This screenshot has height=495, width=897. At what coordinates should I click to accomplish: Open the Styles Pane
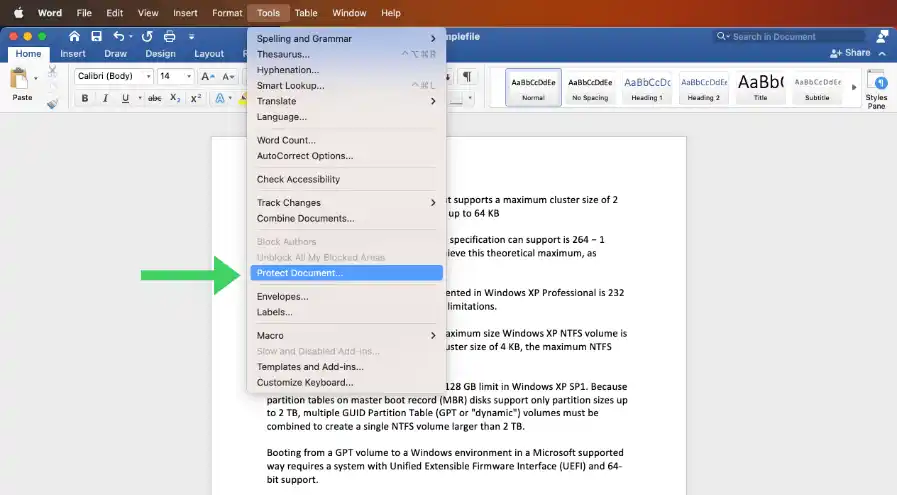[876, 89]
